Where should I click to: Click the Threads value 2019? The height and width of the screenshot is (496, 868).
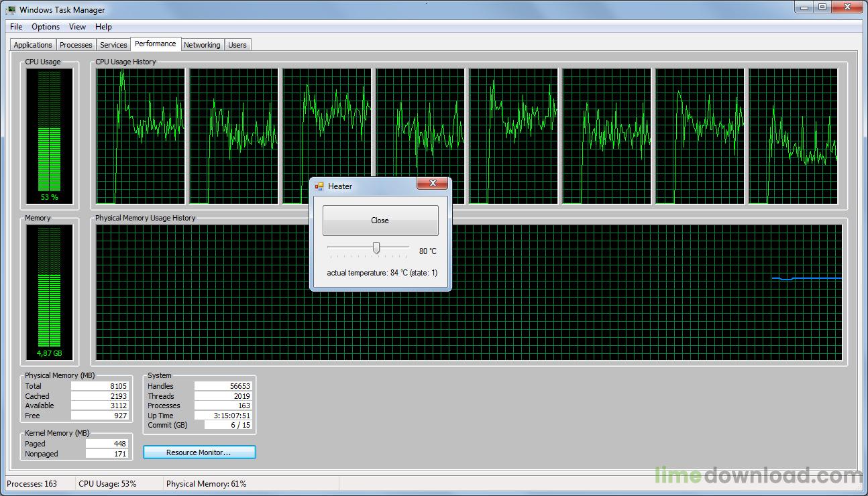(x=223, y=396)
